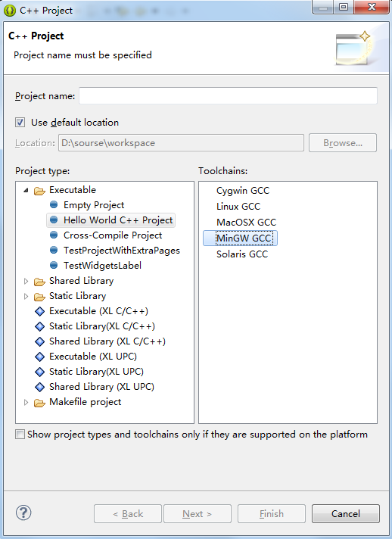Click the Executable (XL C/C++) diamond icon
Viewport: 392px width, 539px height.
pos(40,311)
